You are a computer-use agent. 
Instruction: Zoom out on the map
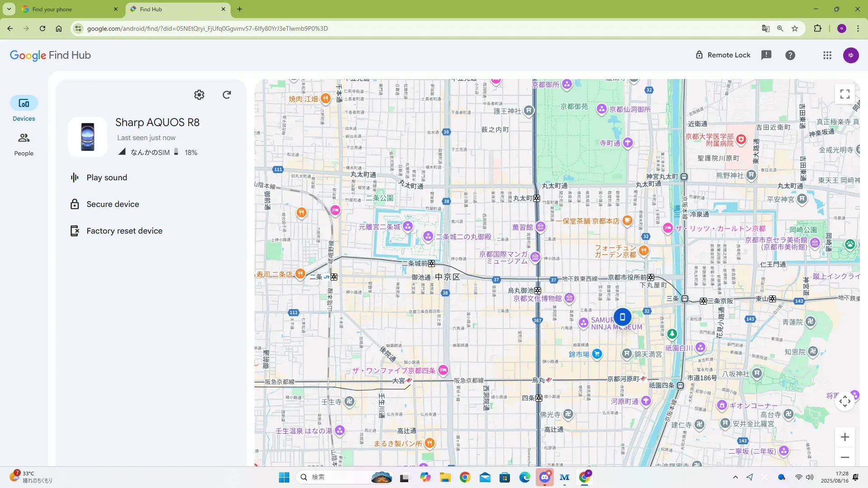click(x=844, y=457)
